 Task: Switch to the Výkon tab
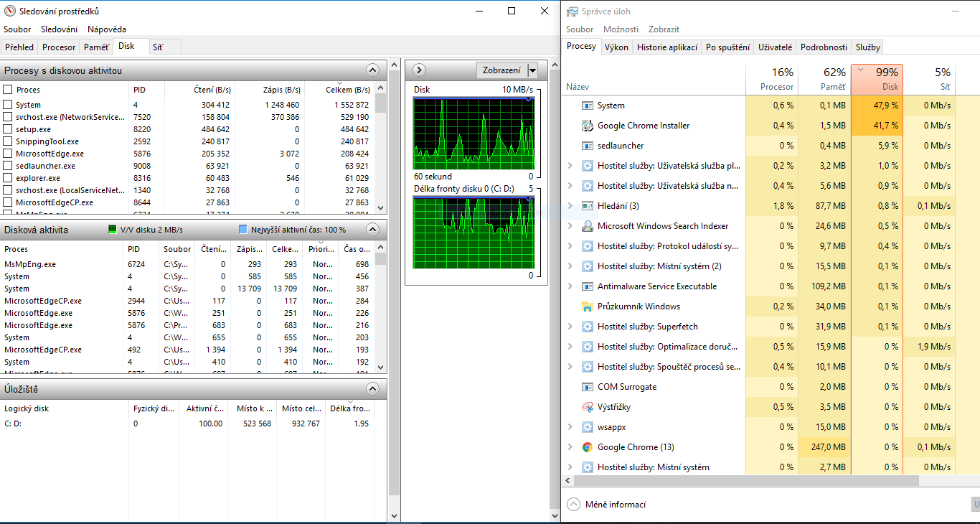(616, 47)
